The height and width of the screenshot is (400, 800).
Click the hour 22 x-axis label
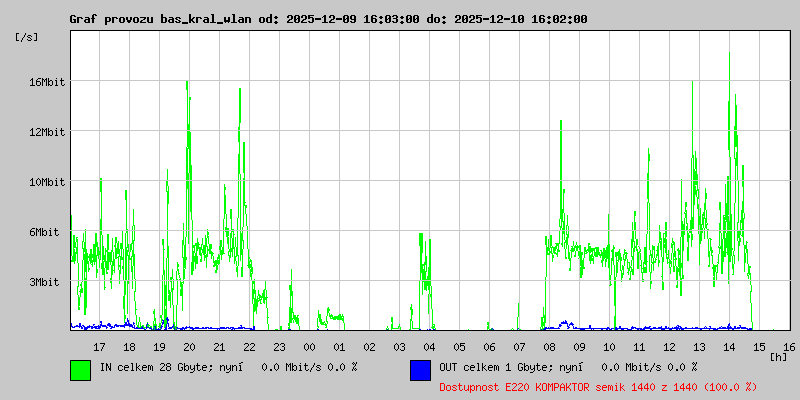(x=249, y=347)
